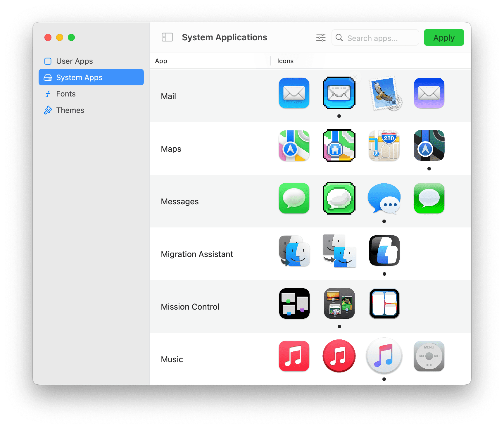
Task: Pick the white iTunes-style Music icon
Action: [384, 356]
